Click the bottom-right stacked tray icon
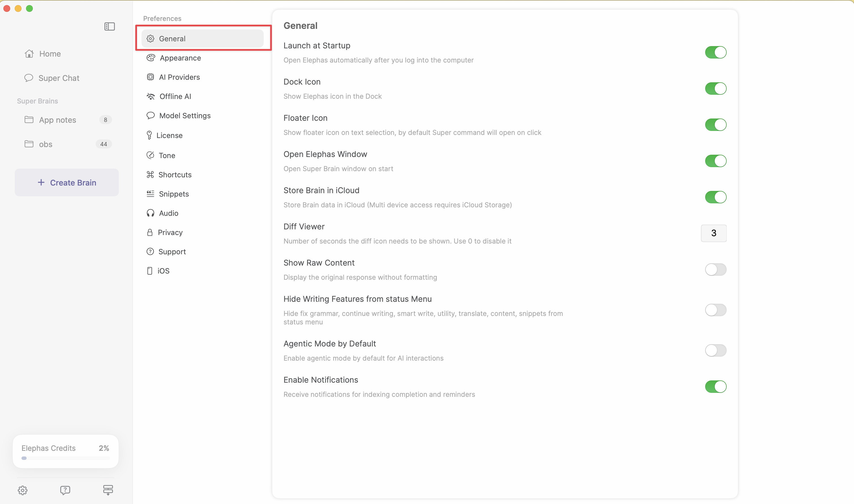 108,490
